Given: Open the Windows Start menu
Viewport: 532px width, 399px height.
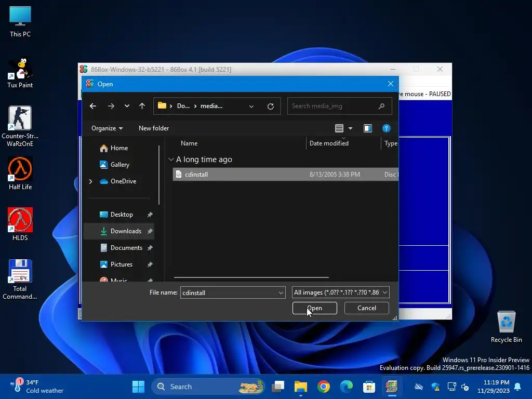Looking at the screenshot, I should pyautogui.click(x=138, y=387).
